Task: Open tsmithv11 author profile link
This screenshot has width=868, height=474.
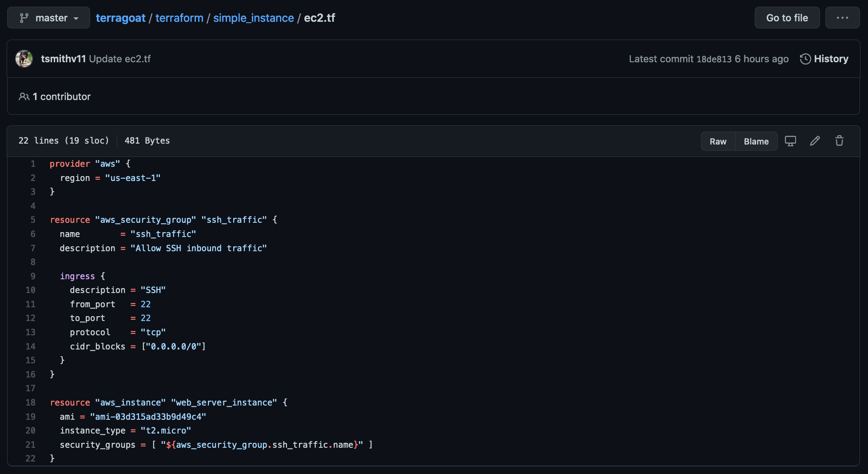Action: tap(63, 59)
